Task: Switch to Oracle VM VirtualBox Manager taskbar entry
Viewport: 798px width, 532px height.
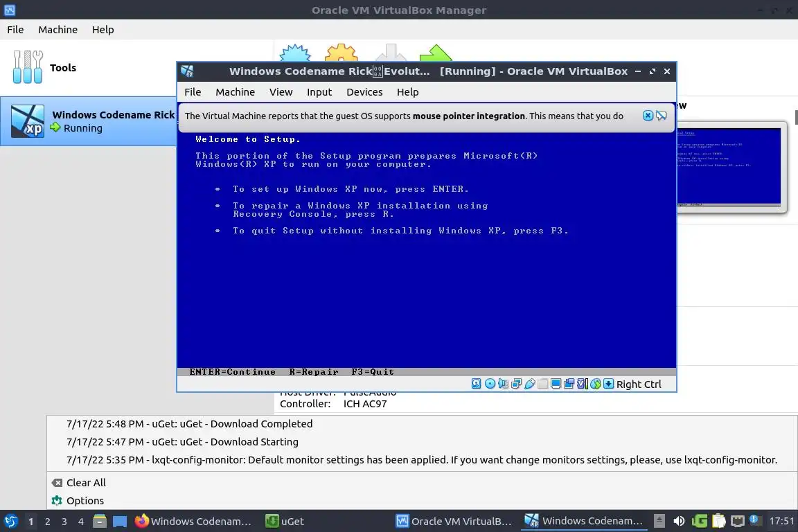Action: (x=454, y=521)
